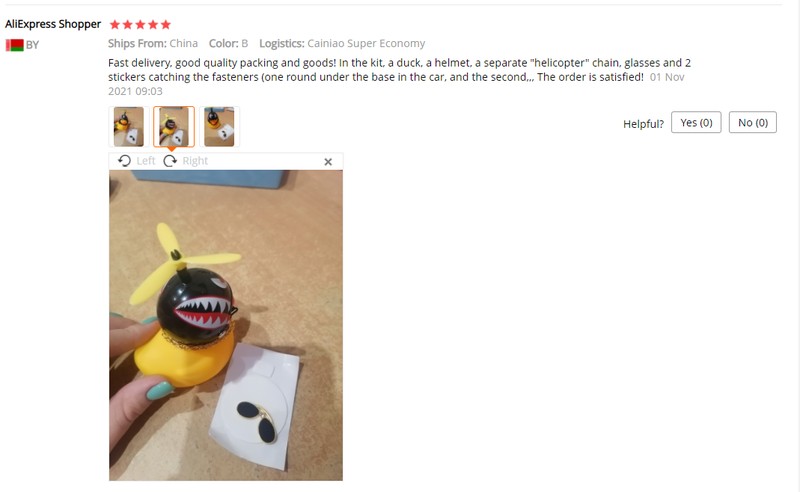Click the review date 01 Nov 2021
Image resolution: width=800 pixels, height=492 pixels.
[x=666, y=77]
